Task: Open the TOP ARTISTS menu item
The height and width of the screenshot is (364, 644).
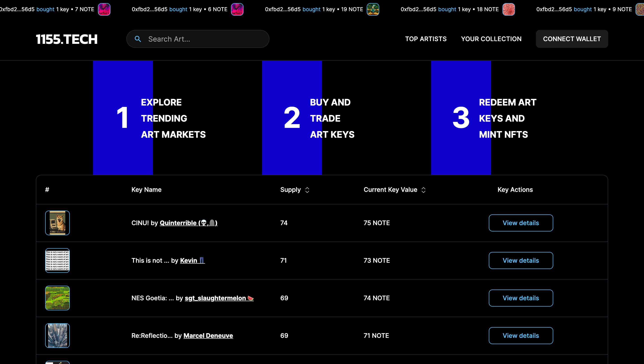Action: 426,39
